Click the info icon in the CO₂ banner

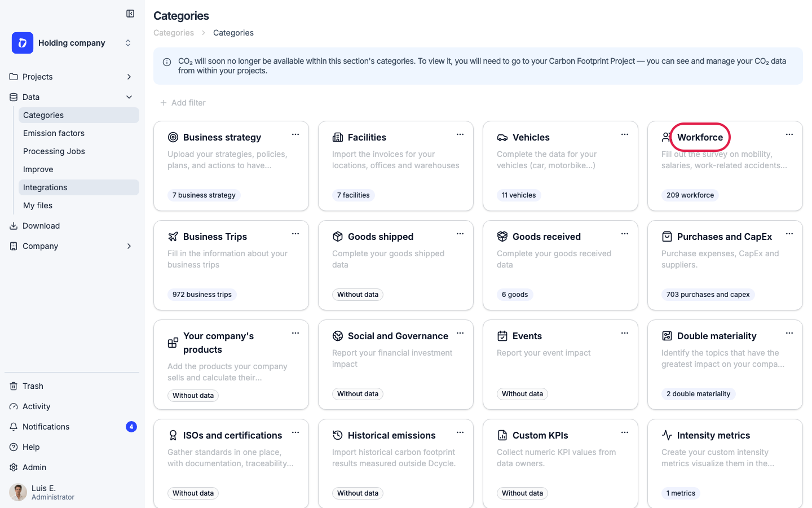[x=167, y=62]
